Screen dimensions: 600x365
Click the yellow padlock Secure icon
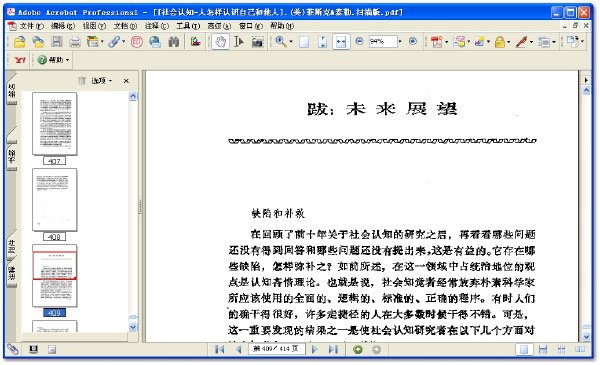499,42
